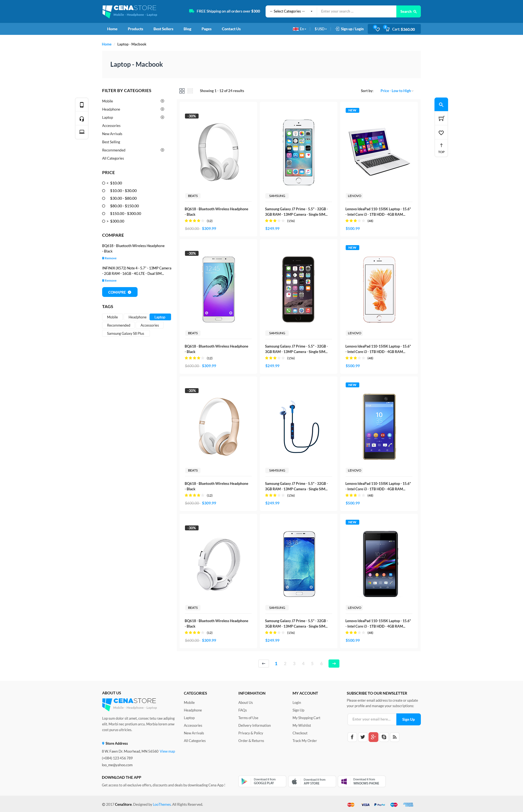The image size is (523, 812).
Task: Open the Select Categories dropdown
Action: tap(291, 11)
